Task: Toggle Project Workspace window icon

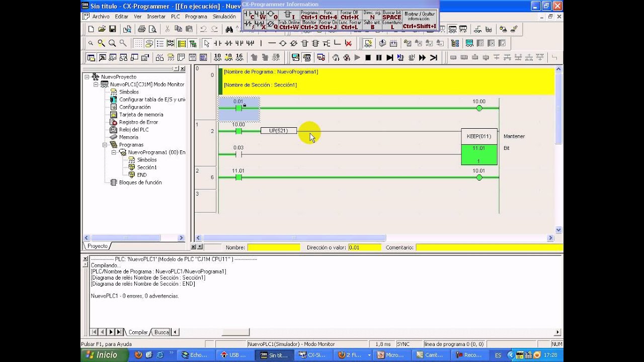Action: click(91, 57)
